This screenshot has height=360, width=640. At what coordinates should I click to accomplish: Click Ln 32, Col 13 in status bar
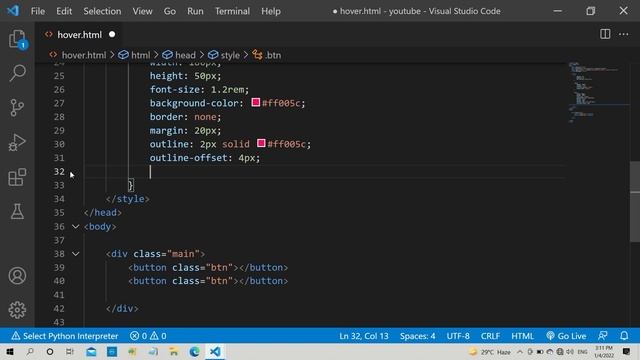(x=364, y=336)
